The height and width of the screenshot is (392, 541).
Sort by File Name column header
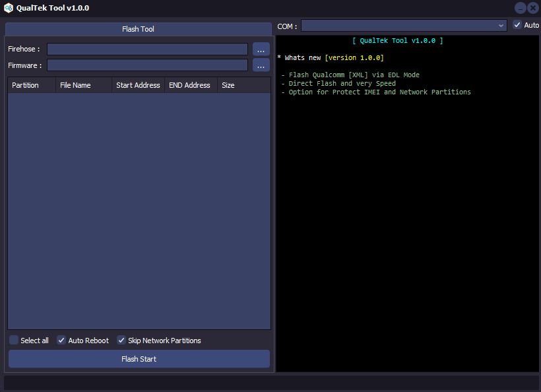click(84, 85)
